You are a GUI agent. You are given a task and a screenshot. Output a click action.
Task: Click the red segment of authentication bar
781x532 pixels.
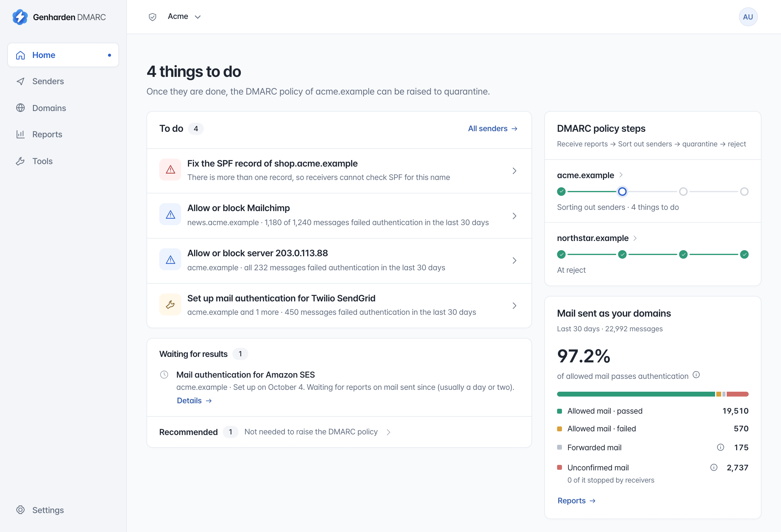737,394
